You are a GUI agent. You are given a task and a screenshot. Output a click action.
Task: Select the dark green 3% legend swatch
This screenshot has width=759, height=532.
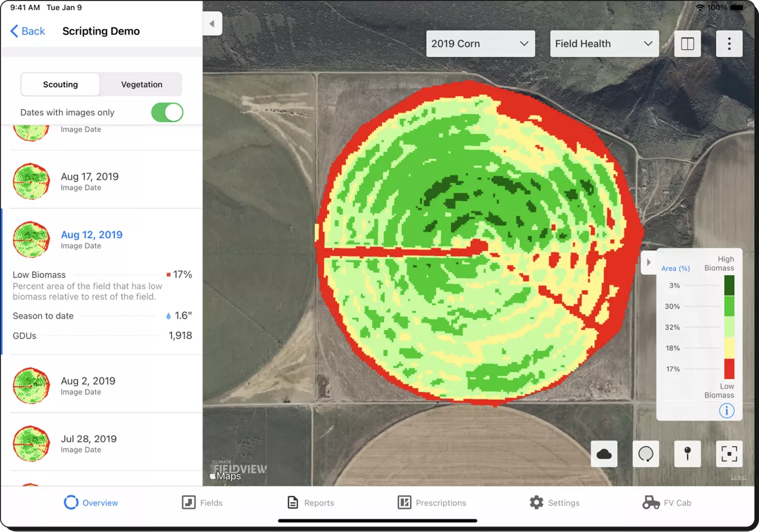[x=729, y=285]
